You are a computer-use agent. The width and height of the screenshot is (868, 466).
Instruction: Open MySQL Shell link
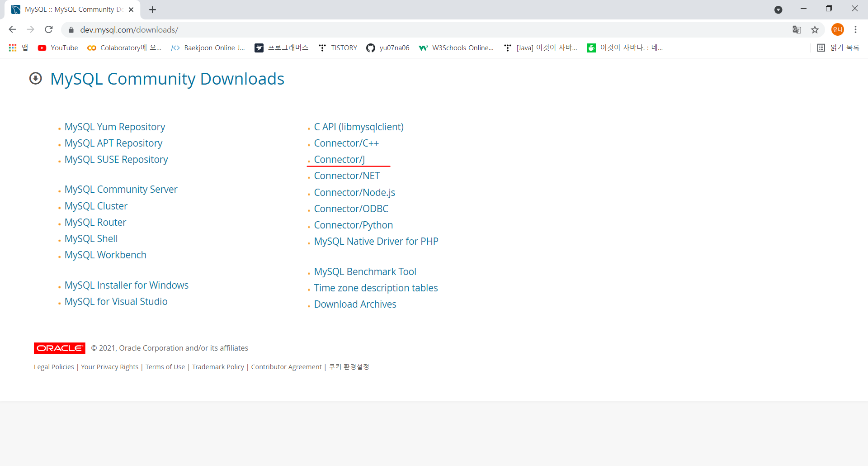pos(91,238)
